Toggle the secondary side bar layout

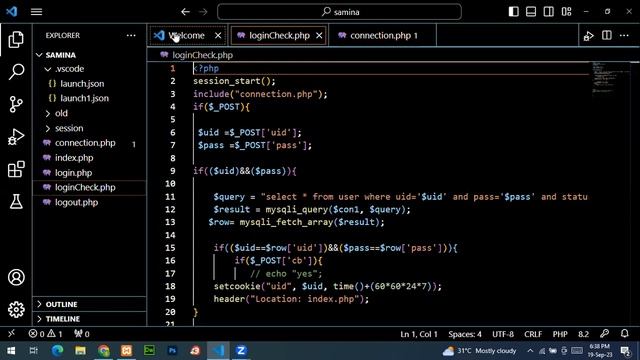pyautogui.click(x=549, y=11)
